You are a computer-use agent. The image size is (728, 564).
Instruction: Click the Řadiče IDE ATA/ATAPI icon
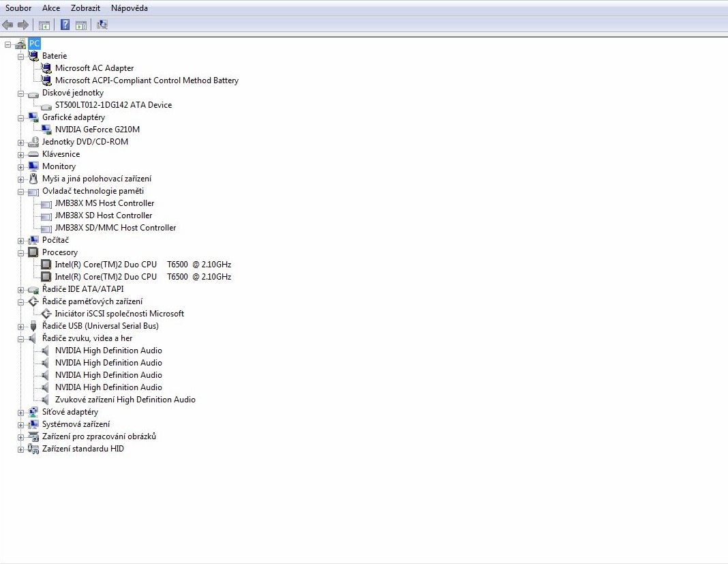pyautogui.click(x=33, y=289)
